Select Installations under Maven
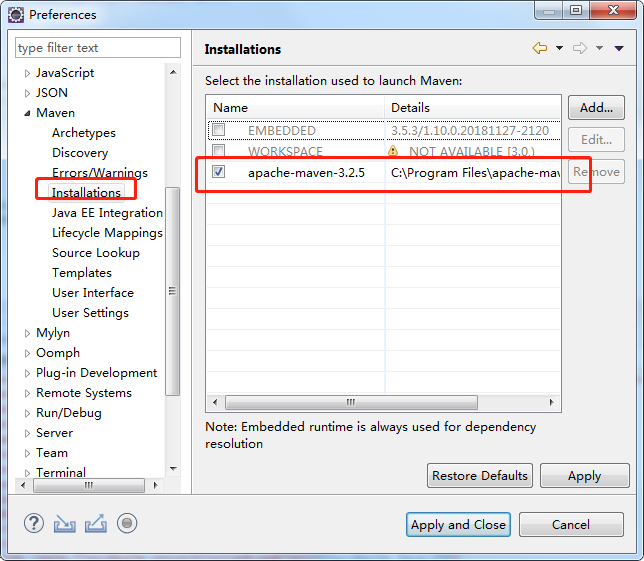644x561 pixels. tap(86, 193)
